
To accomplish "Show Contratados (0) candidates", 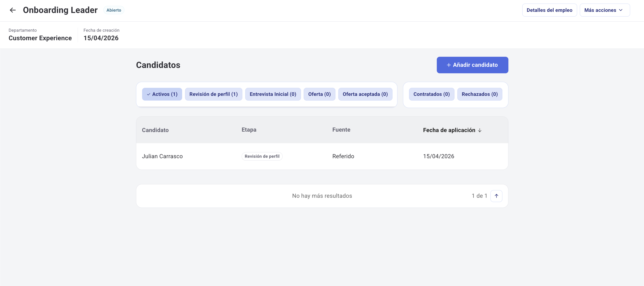I will coord(431,94).
